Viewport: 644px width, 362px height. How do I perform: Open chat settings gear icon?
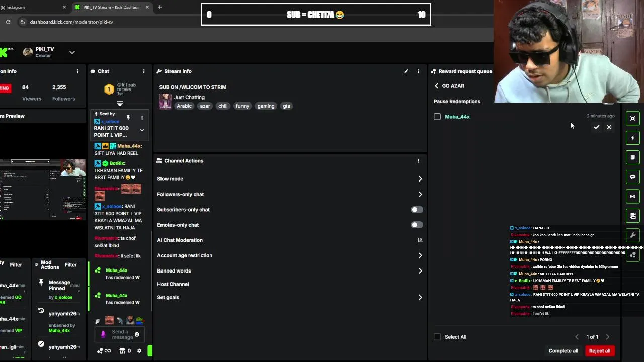139,351
